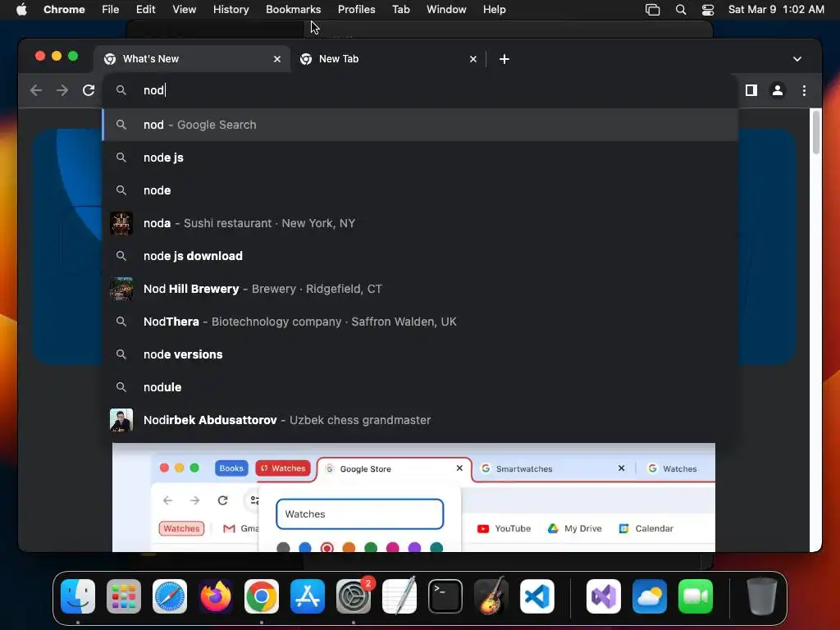Expand the tab search chevron
The image size is (840, 630).
(x=797, y=59)
